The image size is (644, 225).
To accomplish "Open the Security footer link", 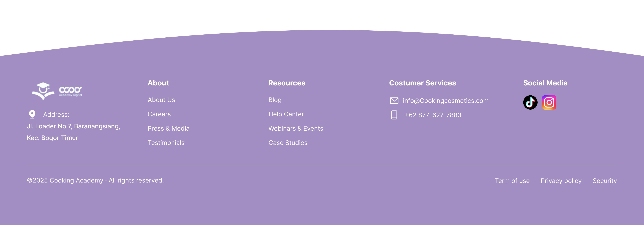I will 604,181.
